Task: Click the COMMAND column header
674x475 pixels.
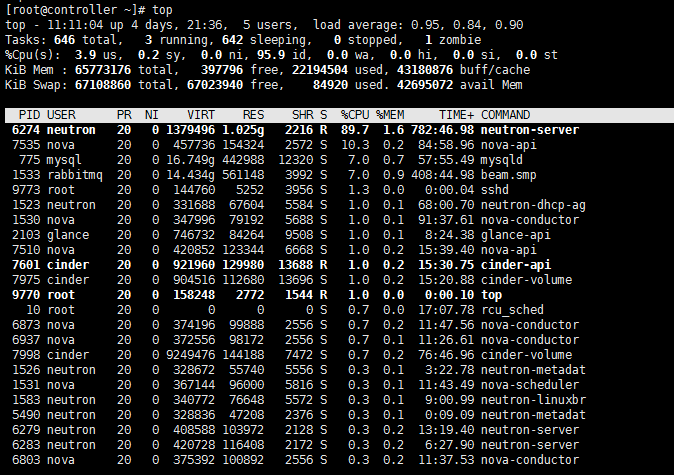Action: tap(506, 115)
